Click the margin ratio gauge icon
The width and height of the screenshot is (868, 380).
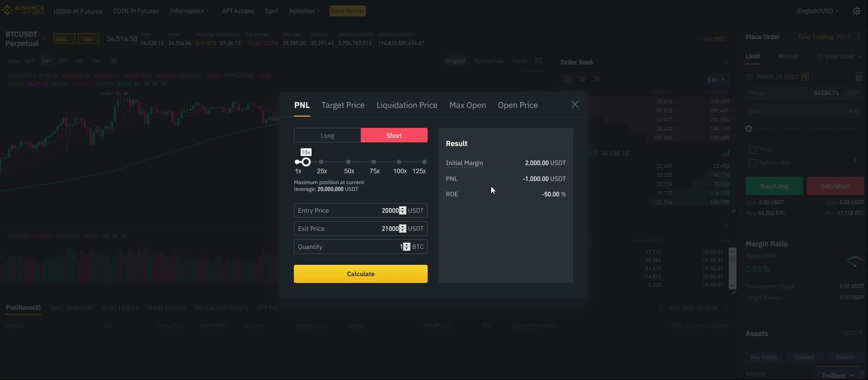(x=855, y=262)
